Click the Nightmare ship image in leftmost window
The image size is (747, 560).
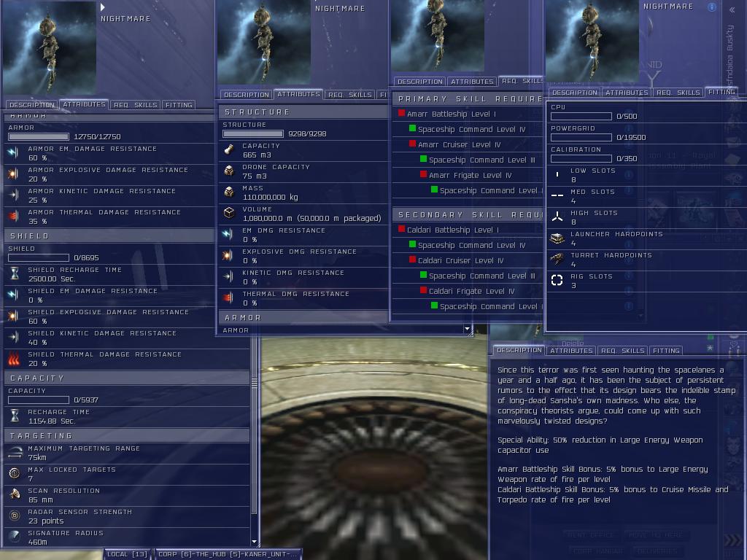click(50, 47)
